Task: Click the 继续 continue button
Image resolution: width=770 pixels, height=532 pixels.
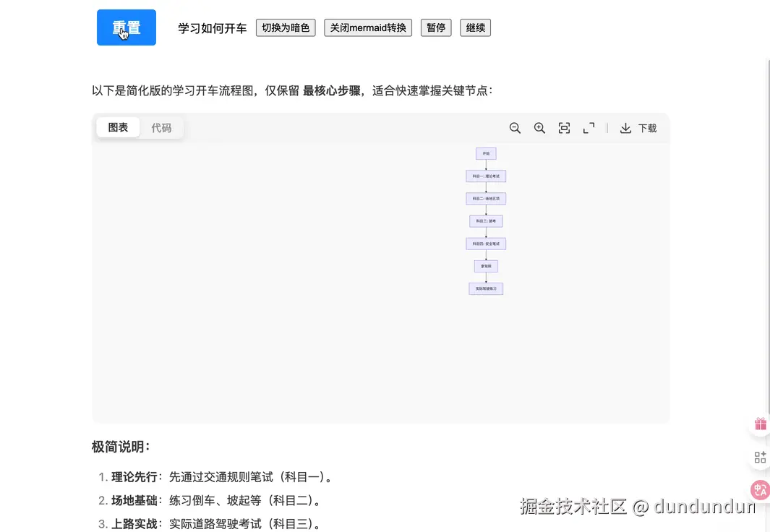Action: 475,28
